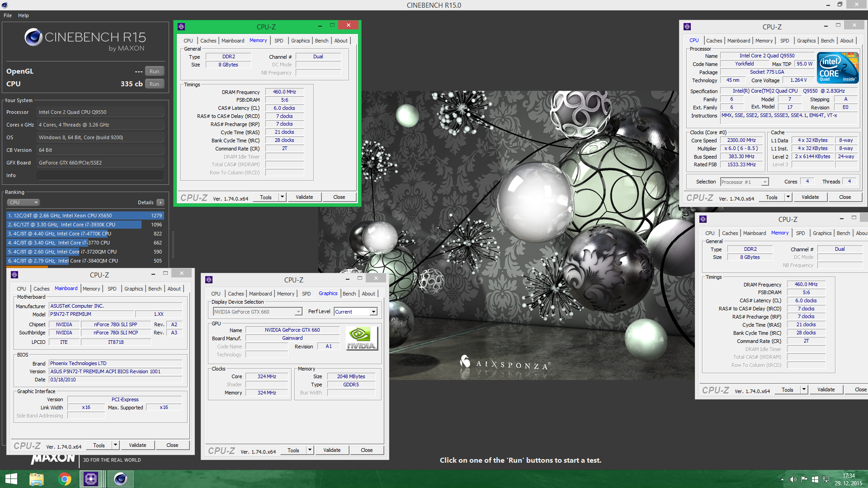Open Cinebench Help menu
Screen dimensions: 868x488
24,15
